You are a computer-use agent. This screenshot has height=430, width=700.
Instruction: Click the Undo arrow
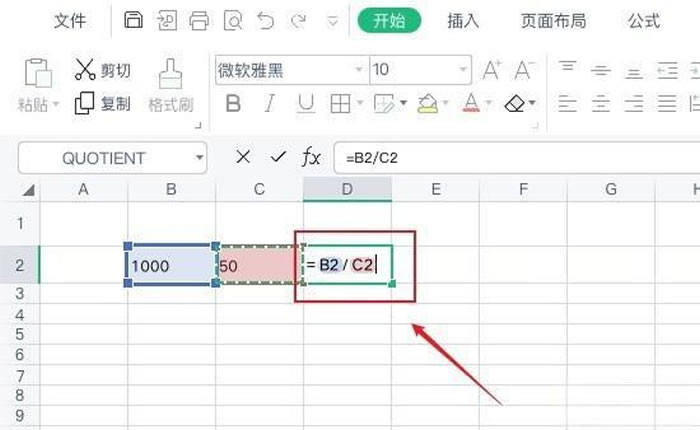266,21
